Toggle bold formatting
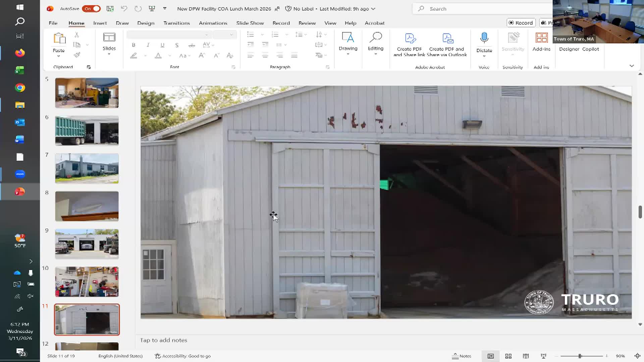This screenshot has width=644, height=362. 133,45
